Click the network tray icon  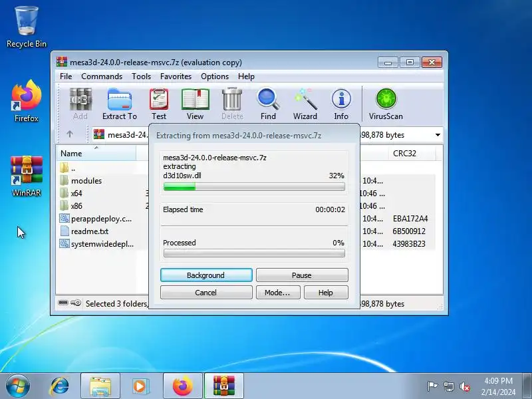click(x=448, y=386)
